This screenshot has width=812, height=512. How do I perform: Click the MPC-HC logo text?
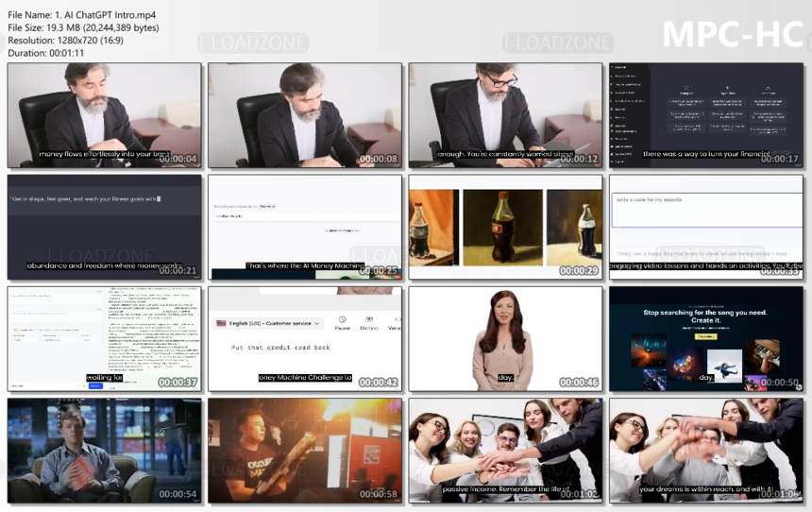click(734, 35)
